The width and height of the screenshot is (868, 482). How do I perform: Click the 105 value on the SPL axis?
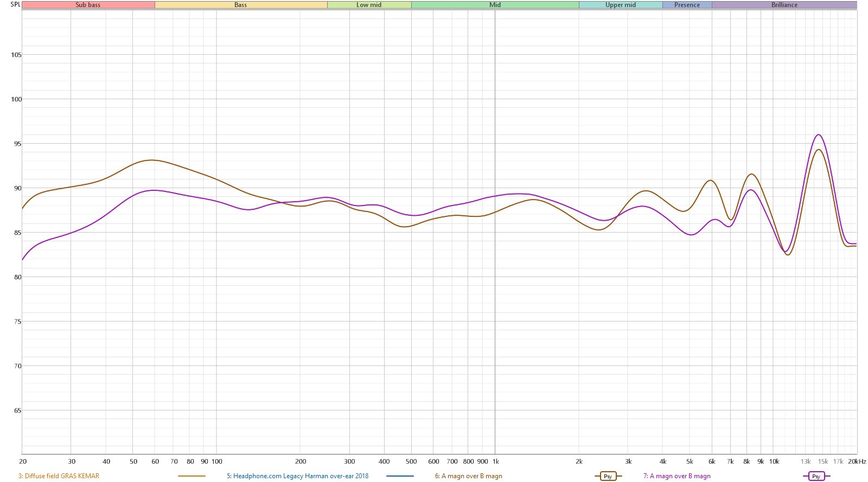[16, 55]
